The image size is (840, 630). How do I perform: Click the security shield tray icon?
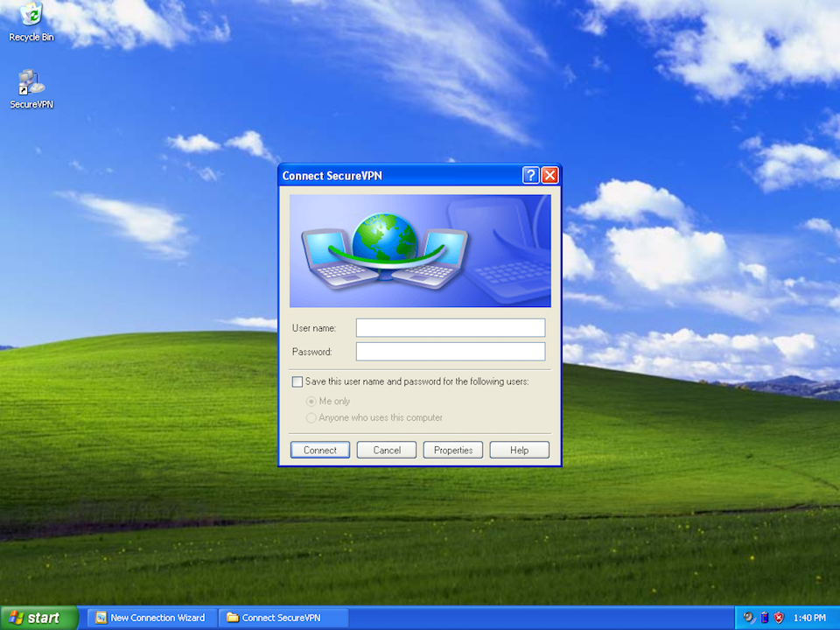pos(779,618)
